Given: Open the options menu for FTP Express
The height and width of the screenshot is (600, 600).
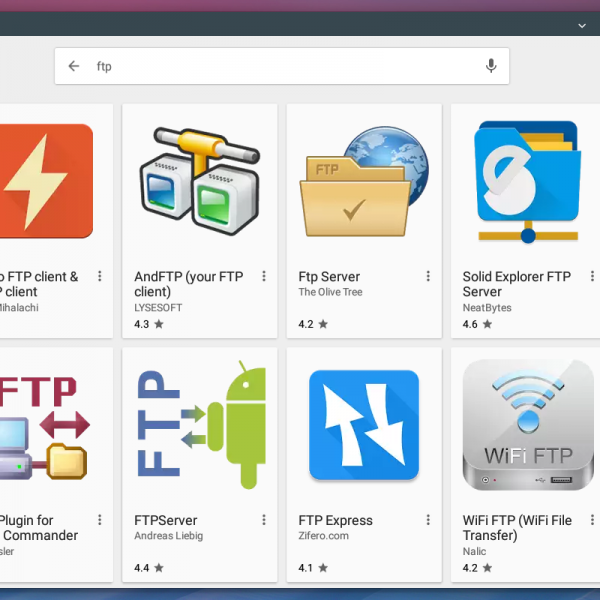Looking at the screenshot, I should tap(428, 520).
